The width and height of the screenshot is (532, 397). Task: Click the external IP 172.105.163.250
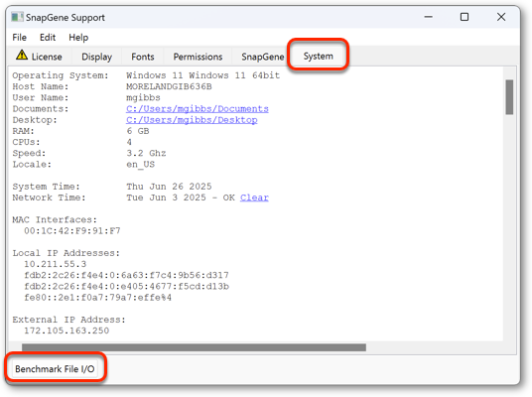pos(66,331)
